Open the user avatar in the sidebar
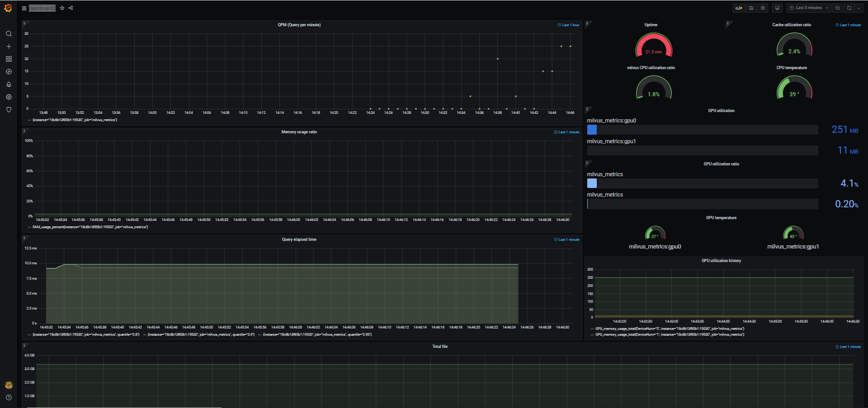 [9, 385]
